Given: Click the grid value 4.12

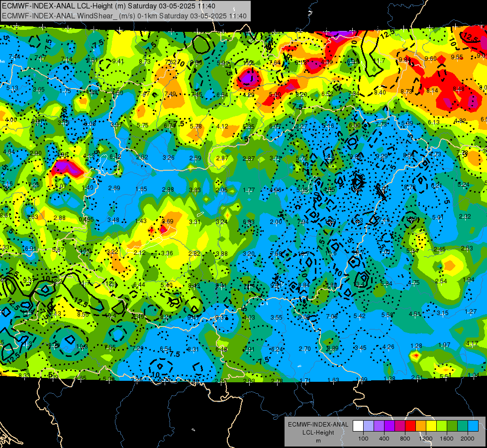Looking at the screenshot, I should click(x=222, y=126).
